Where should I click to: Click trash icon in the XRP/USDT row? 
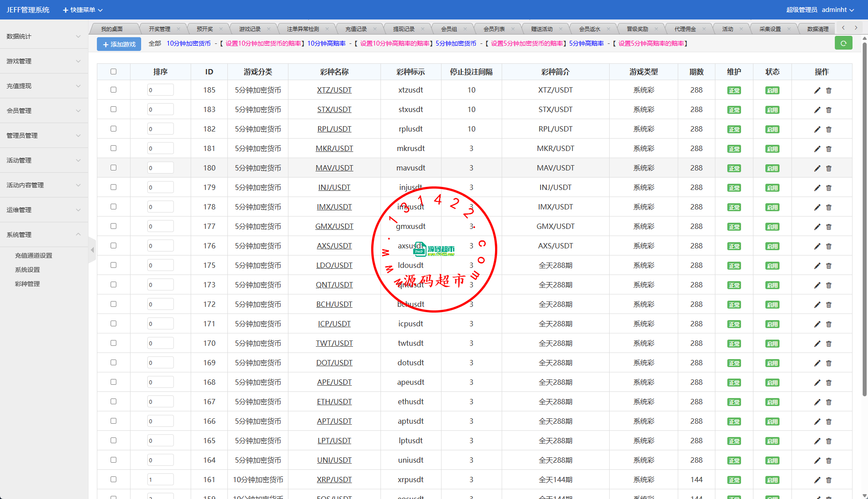pos(829,480)
